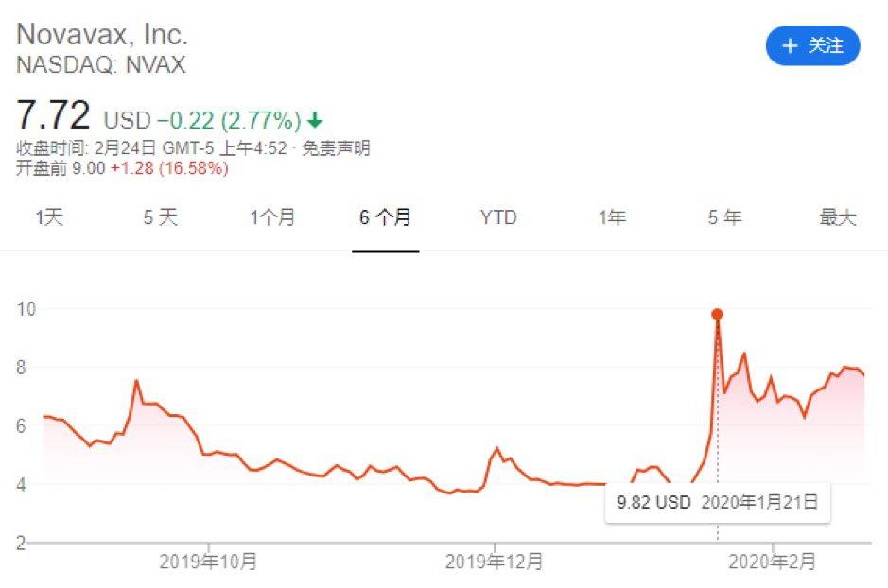Click the plus icon in the 关注 button
This screenshot has width=888, height=588.
click(x=790, y=45)
